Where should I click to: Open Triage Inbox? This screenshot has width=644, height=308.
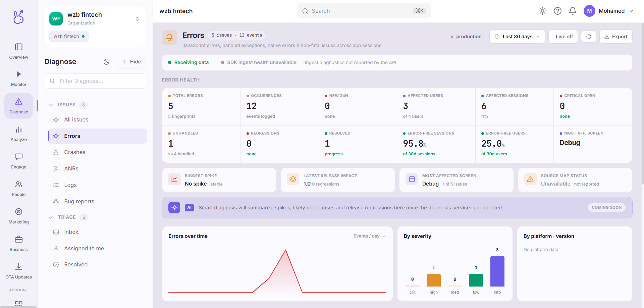pos(97,232)
